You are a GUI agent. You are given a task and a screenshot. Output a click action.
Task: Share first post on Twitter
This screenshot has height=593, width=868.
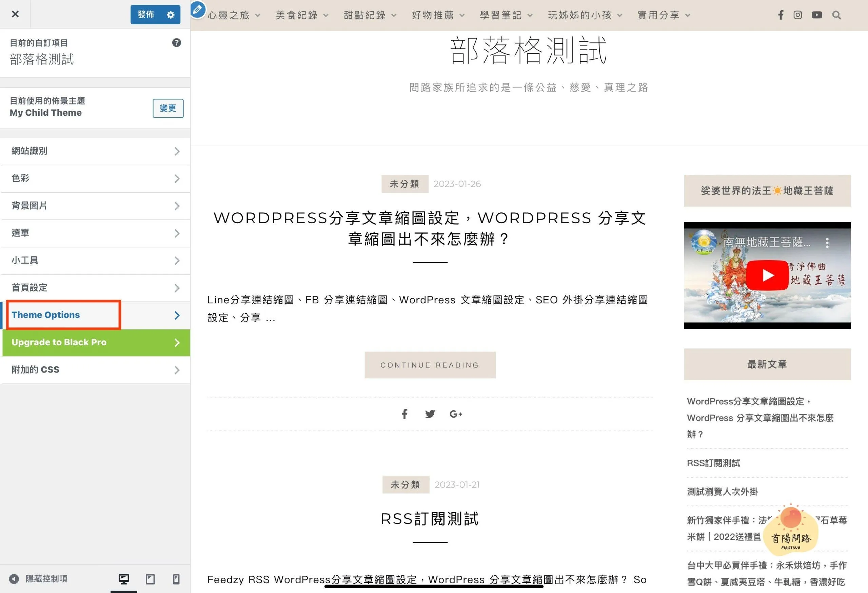(x=430, y=414)
